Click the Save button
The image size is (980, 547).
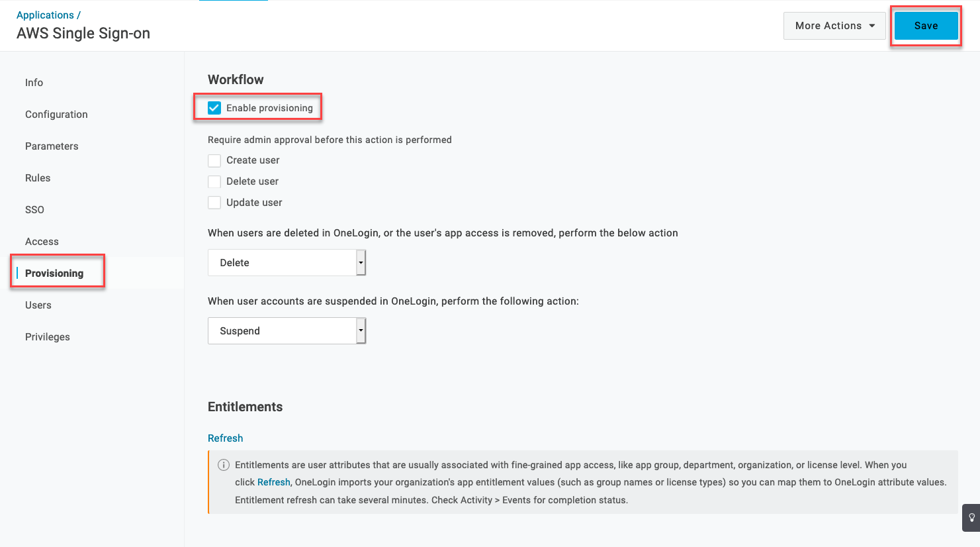coord(926,25)
